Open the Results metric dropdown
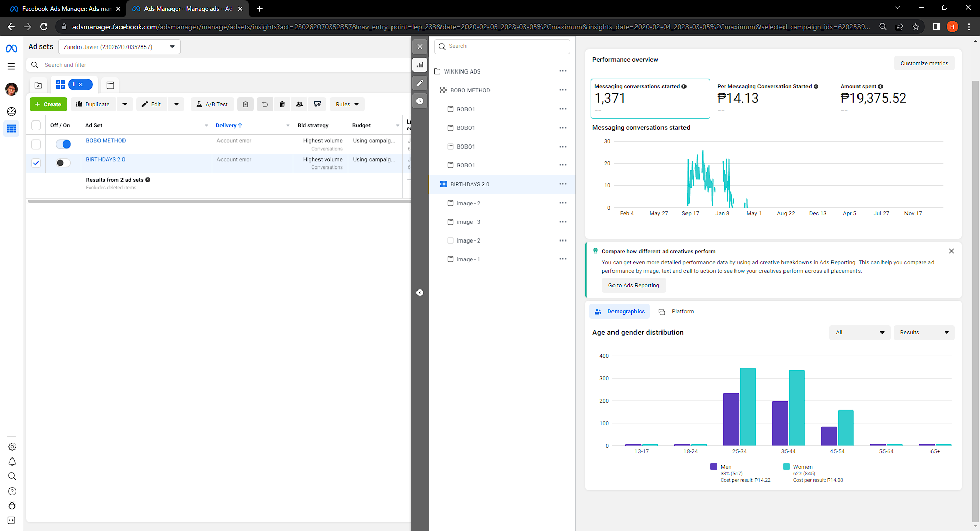The width and height of the screenshot is (980, 531). pyautogui.click(x=923, y=332)
